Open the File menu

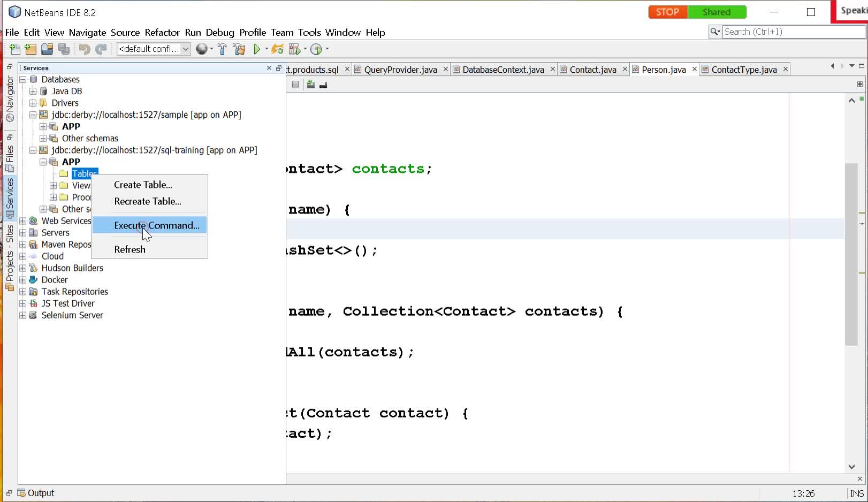(12, 33)
